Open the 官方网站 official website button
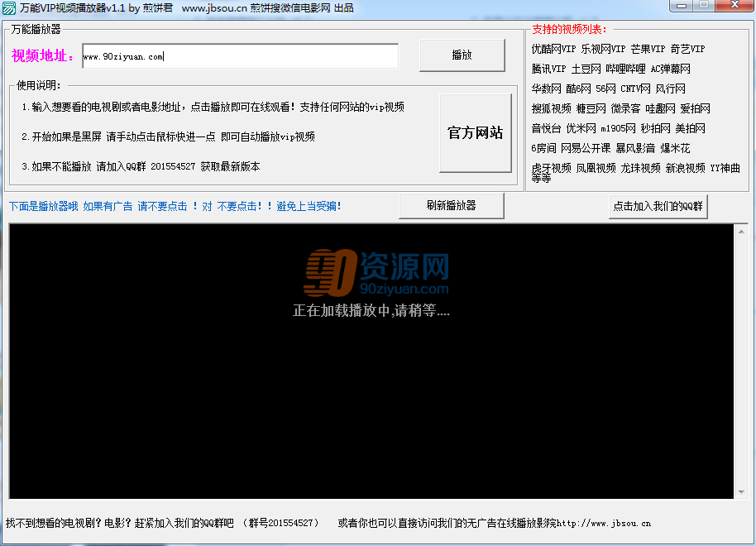The height and width of the screenshot is (546, 756). point(475,132)
